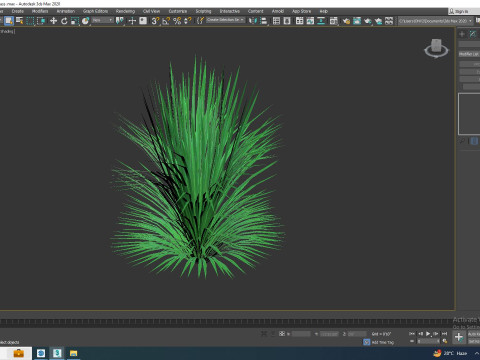Toggle Angle Snap
Screen dimensions: 480x360
point(166,21)
